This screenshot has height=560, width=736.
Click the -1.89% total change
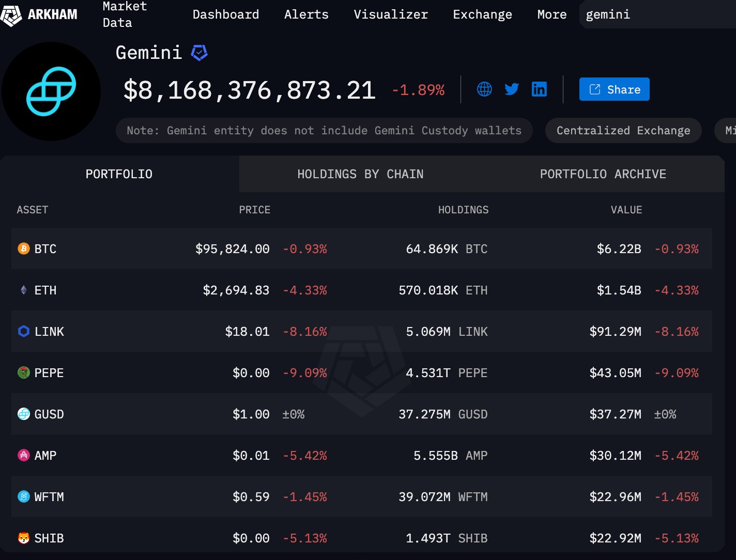pyautogui.click(x=418, y=90)
